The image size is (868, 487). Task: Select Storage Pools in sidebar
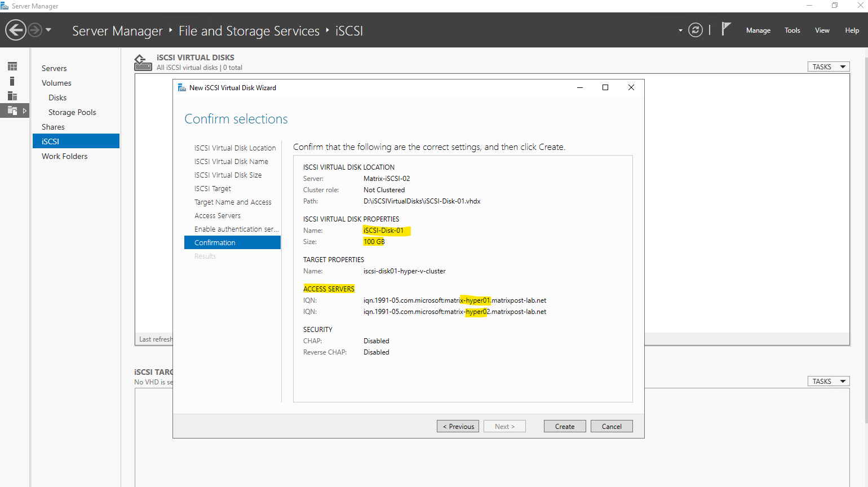point(72,112)
